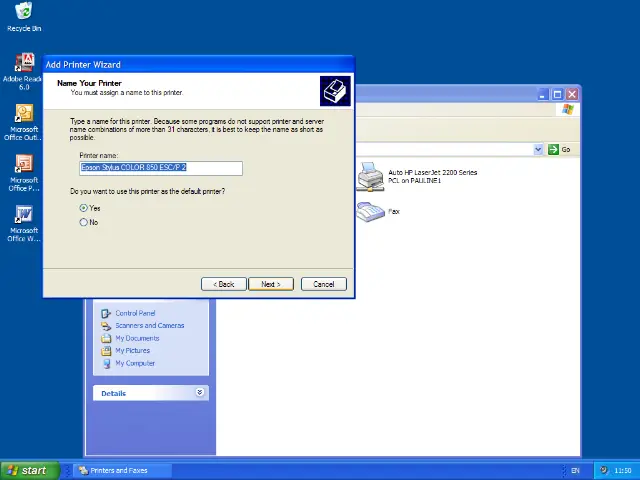Click the Scanners and Cameras icon
This screenshot has height=480, width=640.
tap(106, 326)
